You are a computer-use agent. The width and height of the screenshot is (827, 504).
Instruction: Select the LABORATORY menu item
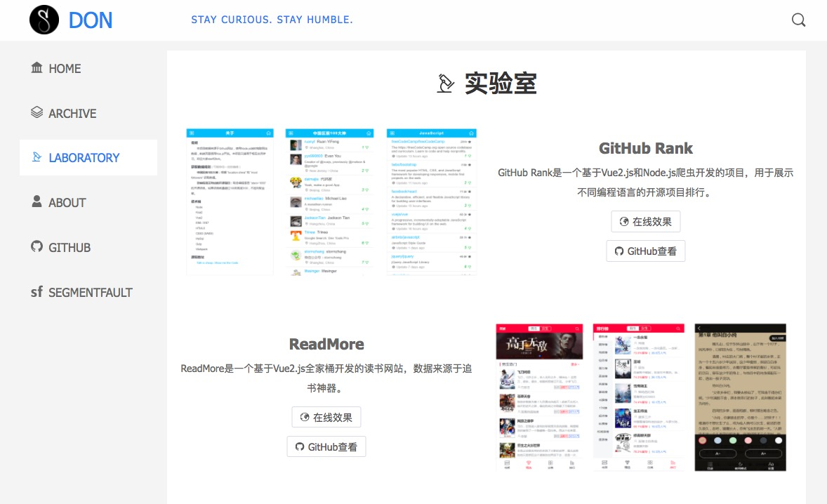[88, 158]
